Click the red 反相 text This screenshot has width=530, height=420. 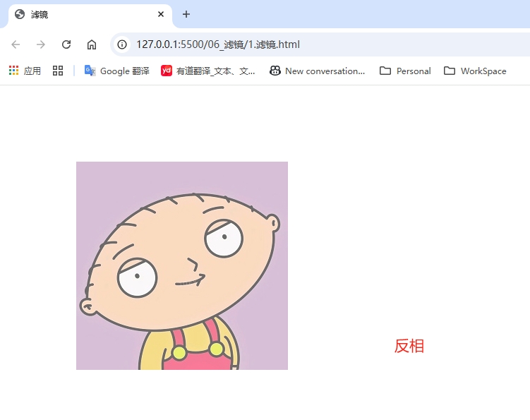click(409, 346)
